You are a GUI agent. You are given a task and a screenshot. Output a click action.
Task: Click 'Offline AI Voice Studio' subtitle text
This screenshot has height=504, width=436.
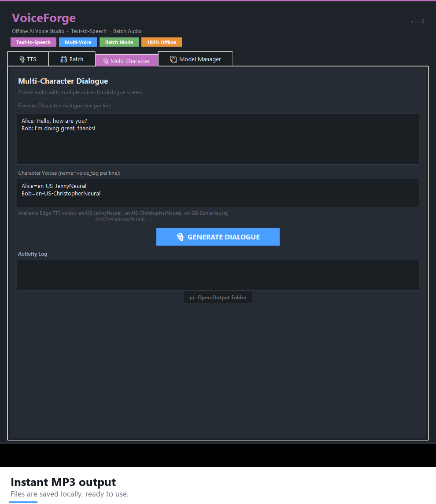(38, 31)
